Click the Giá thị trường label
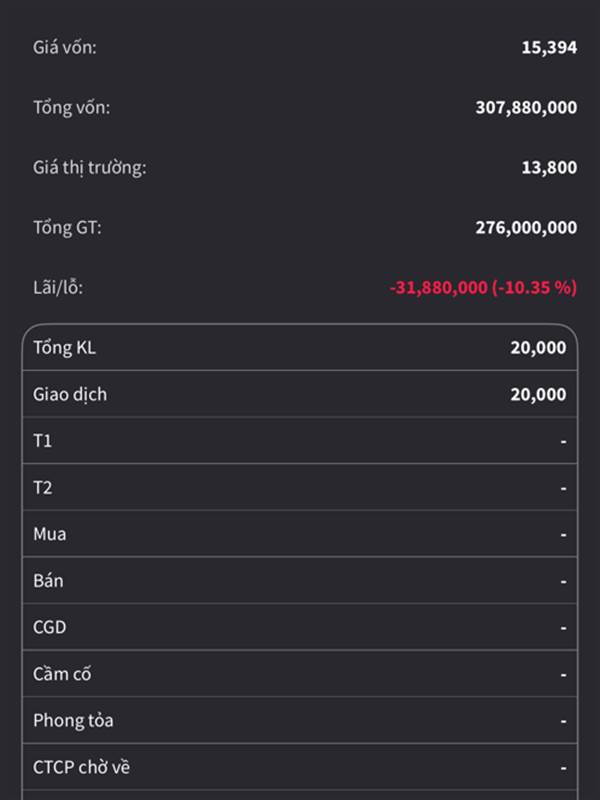The image size is (600, 800). point(89,167)
